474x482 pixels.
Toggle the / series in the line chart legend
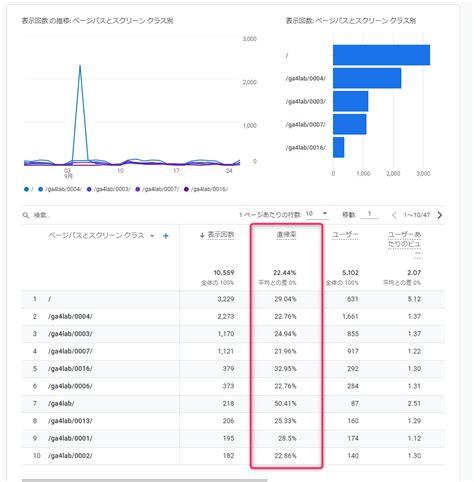pyautogui.click(x=28, y=189)
